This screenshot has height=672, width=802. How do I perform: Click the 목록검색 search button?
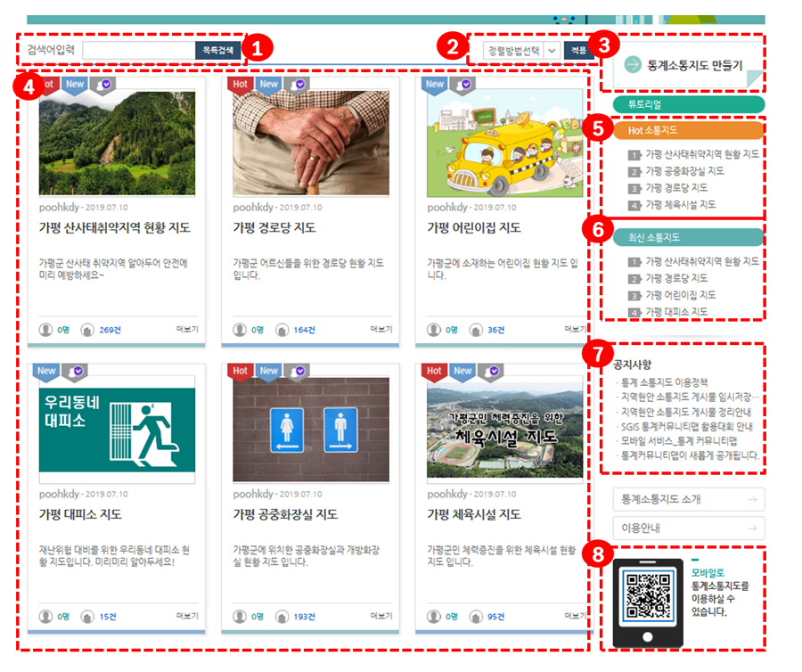217,49
